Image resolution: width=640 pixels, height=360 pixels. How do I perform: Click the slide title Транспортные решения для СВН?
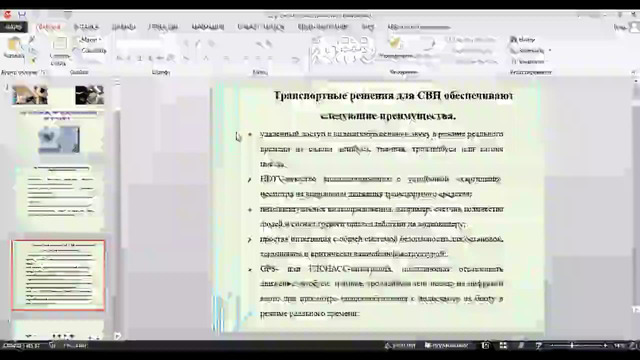pos(393,96)
